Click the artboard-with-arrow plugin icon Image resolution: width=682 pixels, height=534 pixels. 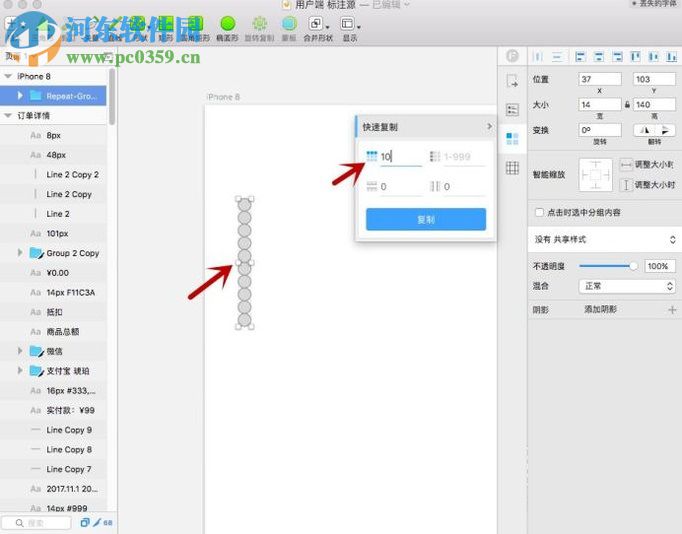512,81
